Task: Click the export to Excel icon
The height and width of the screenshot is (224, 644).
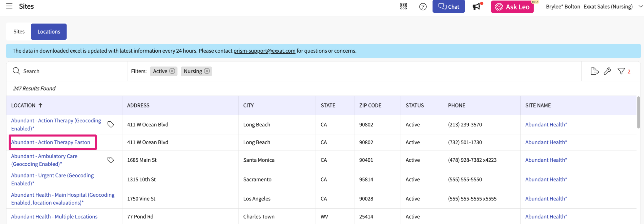Action: coord(594,71)
